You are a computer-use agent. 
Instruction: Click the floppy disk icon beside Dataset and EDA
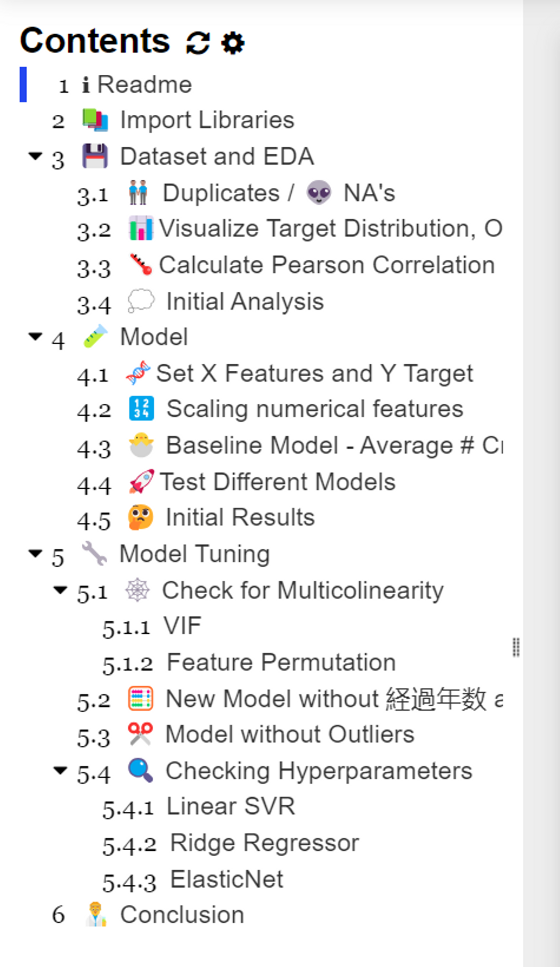(95, 156)
